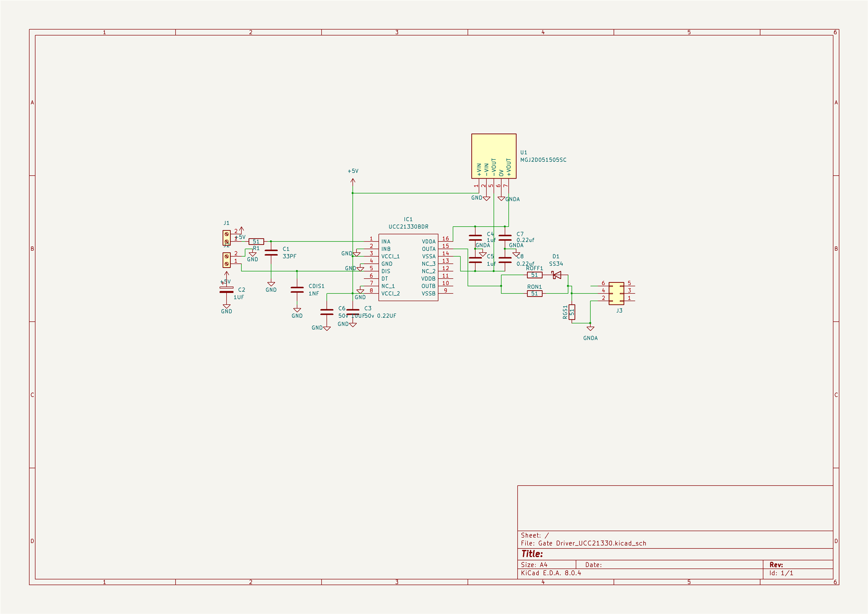868x614 pixels.
Task: Pick the C1 33PF capacitor symbol
Action: [x=271, y=253]
